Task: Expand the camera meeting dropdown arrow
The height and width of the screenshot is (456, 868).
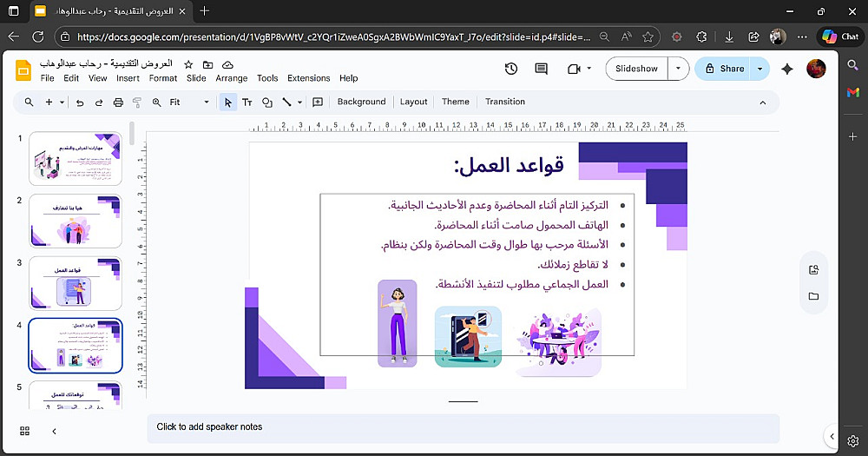Action: 589,69
